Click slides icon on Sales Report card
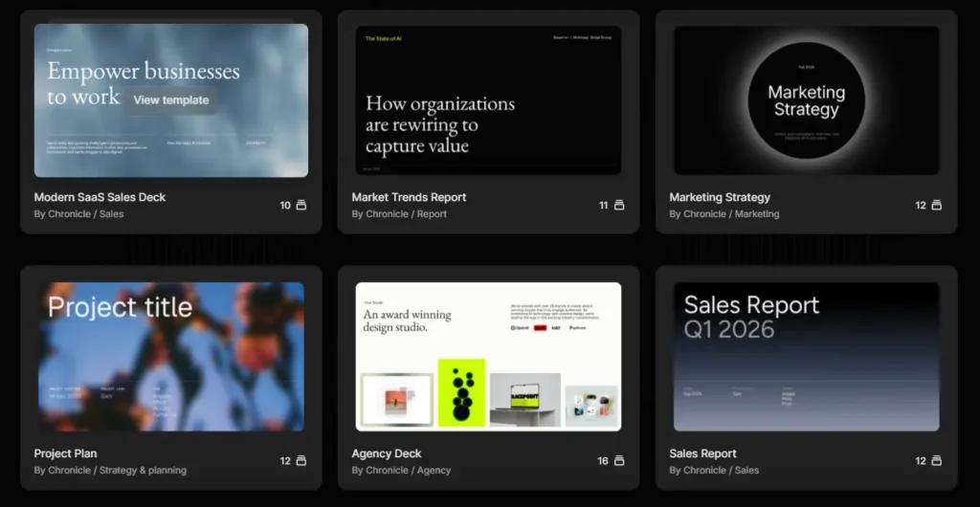The height and width of the screenshot is (507, 980). point(936,461)
